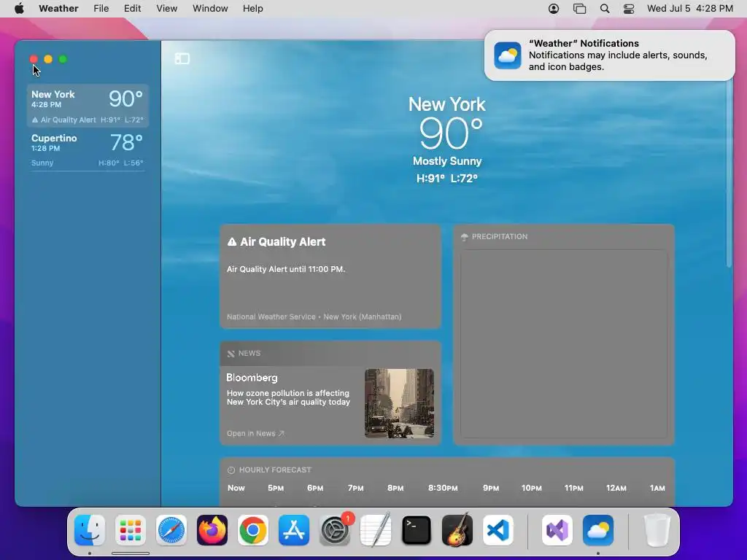Image resolution: width=747 pixels, height=560 pixels.
Task: Click the user account icon in menu bar
Action: point(554,9)
